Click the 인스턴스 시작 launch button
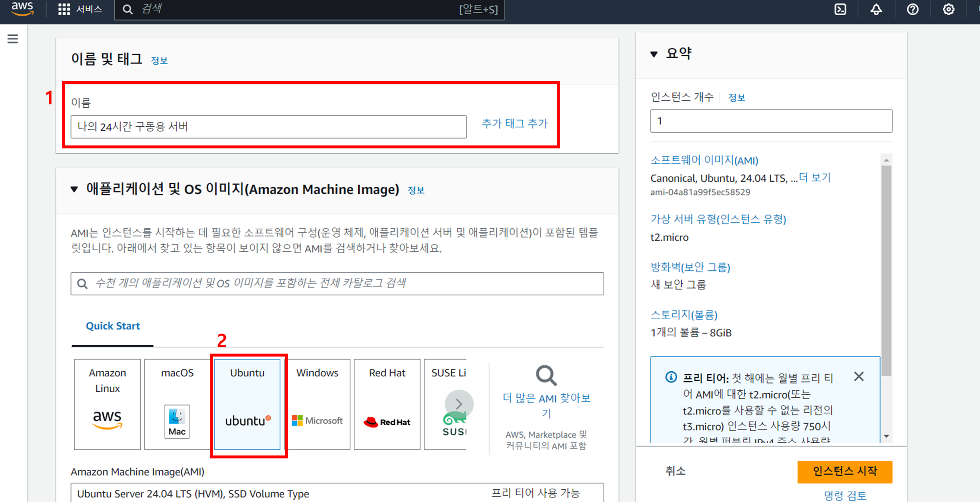Viewport: 980px width, 502px height. [x=845, y=472]
